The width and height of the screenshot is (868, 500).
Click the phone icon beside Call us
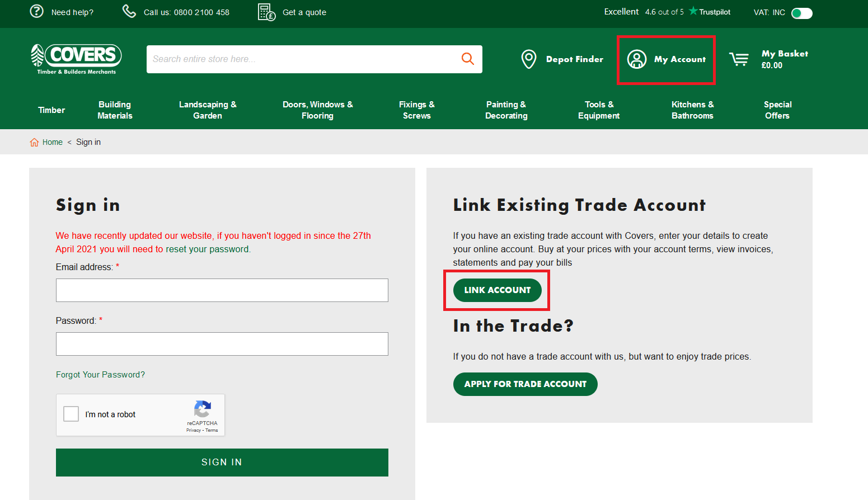pos(129,11)
